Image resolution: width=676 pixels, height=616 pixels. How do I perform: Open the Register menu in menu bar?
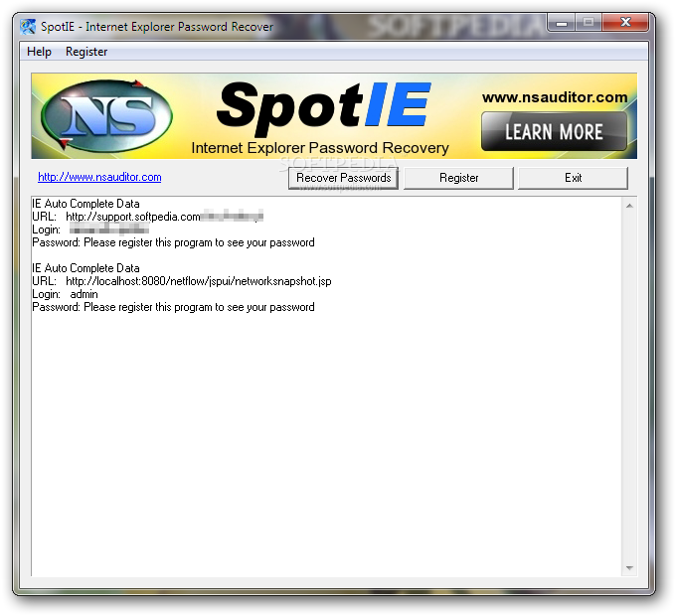tap(86, 52)
